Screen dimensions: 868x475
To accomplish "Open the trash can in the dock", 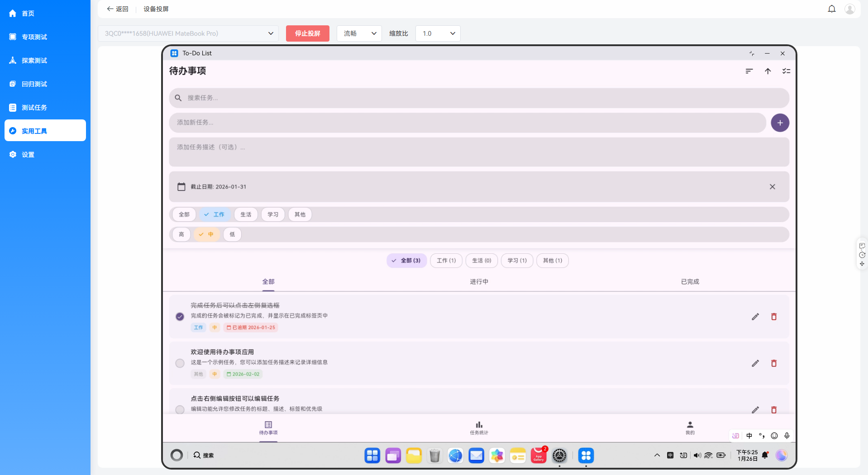I will [x=434, y=456].
